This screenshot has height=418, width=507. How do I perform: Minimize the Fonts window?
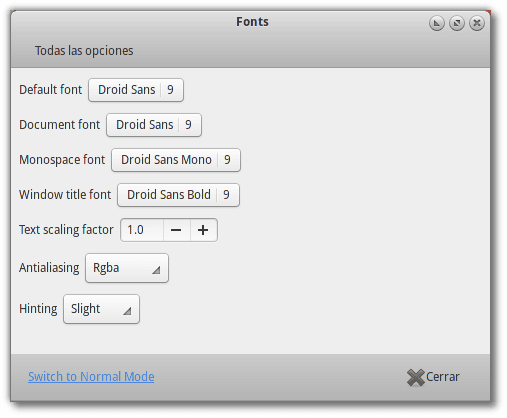pos(437,23)
